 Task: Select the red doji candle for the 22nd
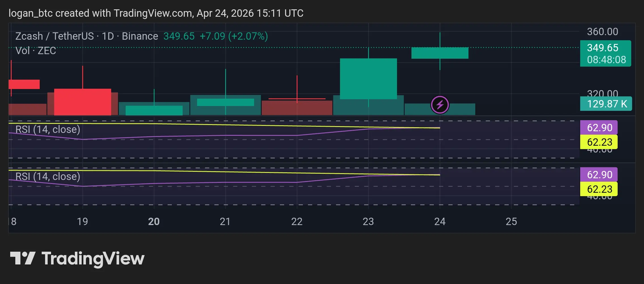(297, 99)
